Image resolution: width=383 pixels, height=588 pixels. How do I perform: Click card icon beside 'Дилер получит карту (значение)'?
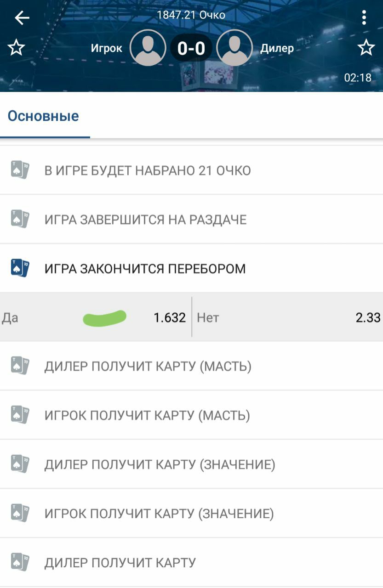[20, 464]
